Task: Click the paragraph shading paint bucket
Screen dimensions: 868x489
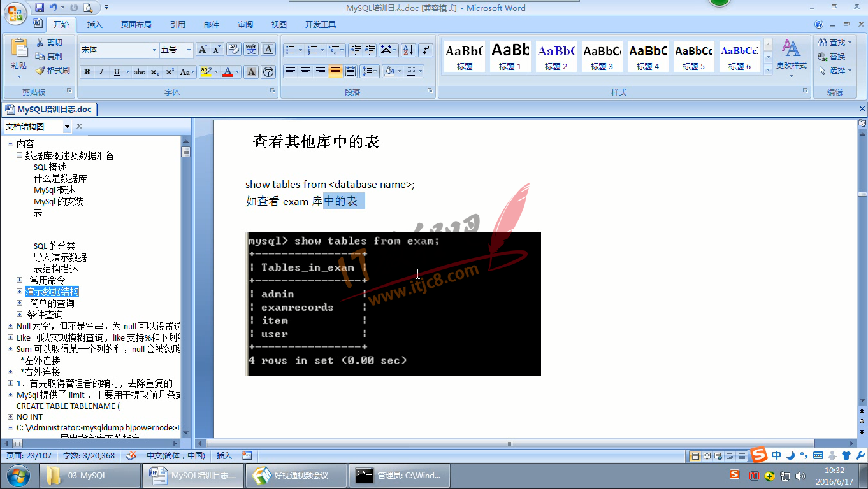Action: [389, 71]
